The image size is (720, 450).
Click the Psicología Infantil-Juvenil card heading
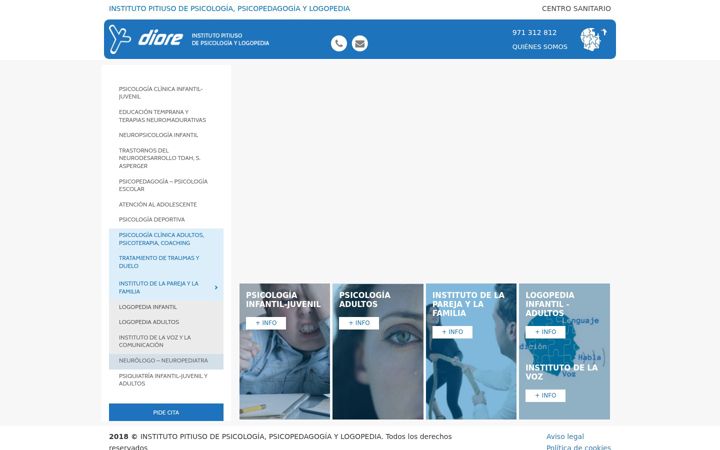[283, 300]
